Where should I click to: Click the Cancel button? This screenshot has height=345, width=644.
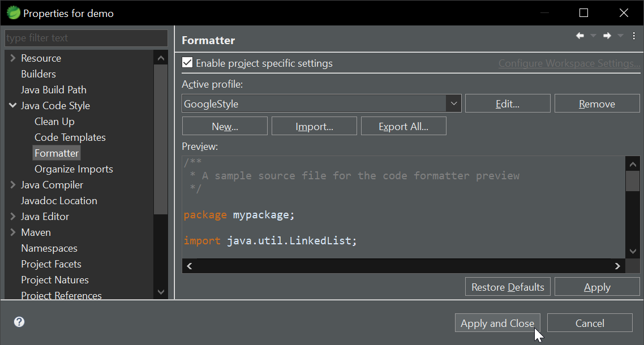[x=590, y=323]
